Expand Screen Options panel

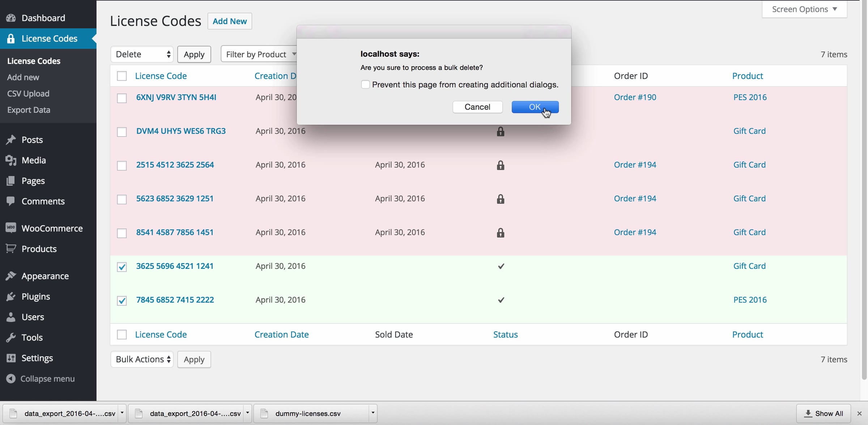(x=804, y=9)
